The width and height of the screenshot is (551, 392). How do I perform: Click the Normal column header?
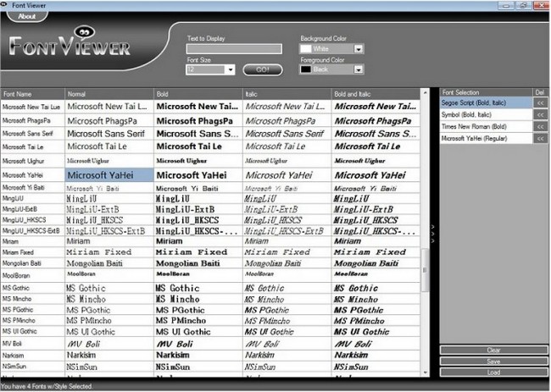click(109, 94)
